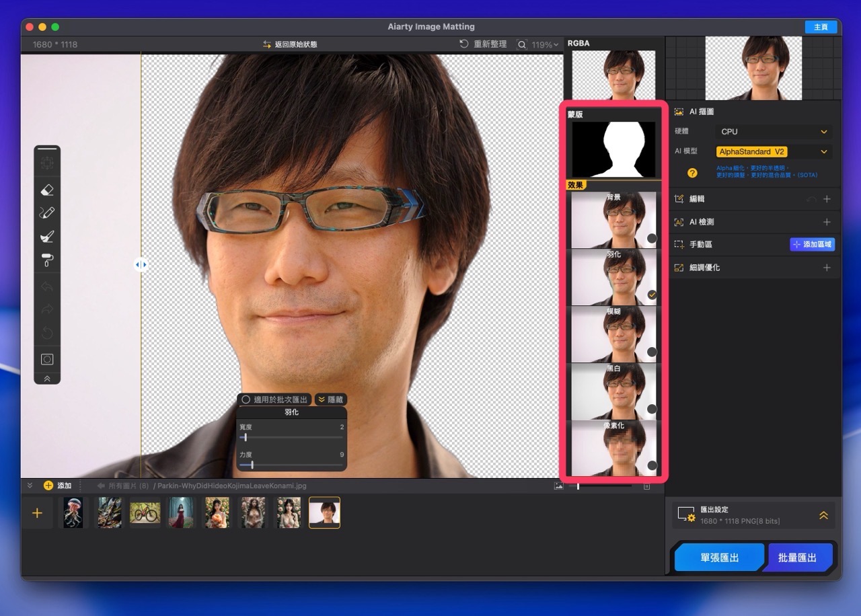
Task: Click the 添加區域 button in 手動區
Action: point(813,244)
